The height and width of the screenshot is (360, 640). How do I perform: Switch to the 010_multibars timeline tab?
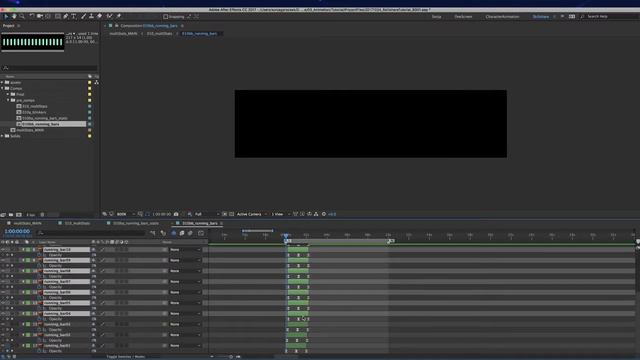pyautogui.click(x=77, y=223)
